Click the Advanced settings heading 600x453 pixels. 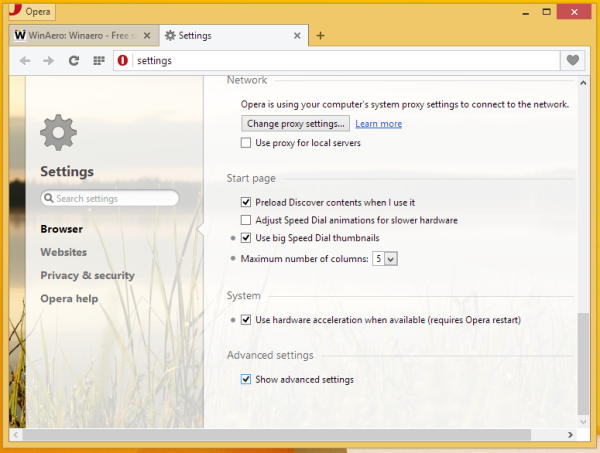pyautogui.click(x=270, y=355)
